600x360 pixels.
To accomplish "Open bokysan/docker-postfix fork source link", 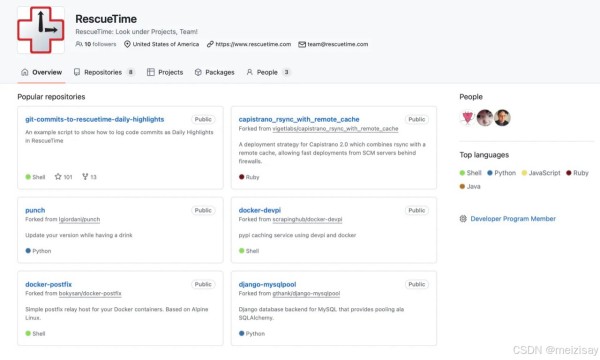I will [x=90, y=293].
